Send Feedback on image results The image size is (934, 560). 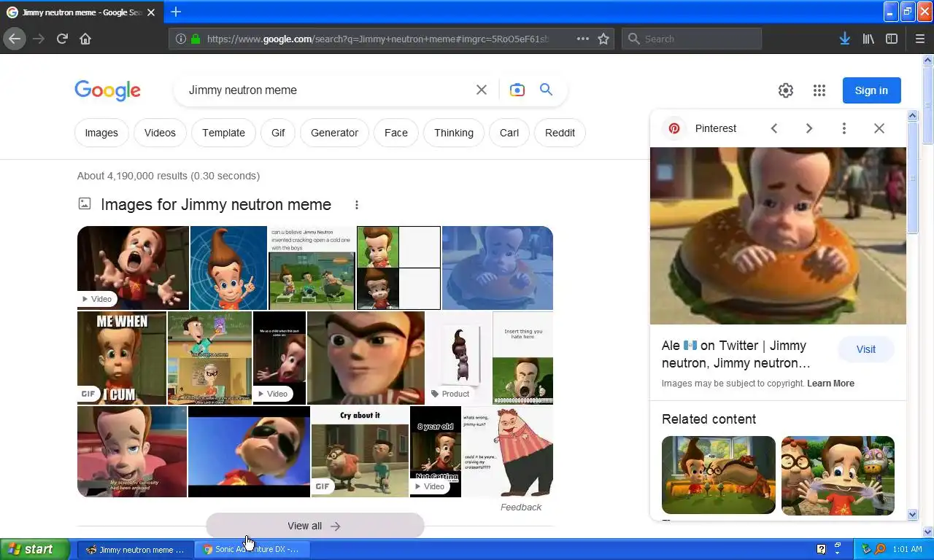pos(521,507)
